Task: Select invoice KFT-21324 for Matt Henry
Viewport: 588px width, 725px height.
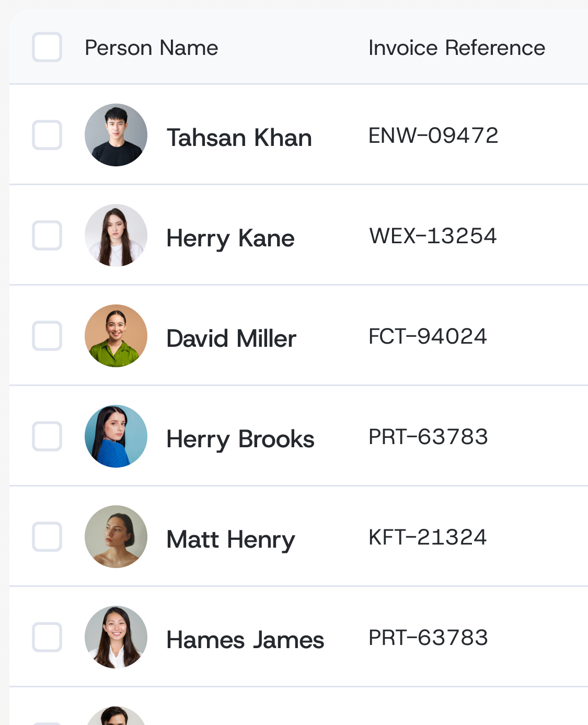Action: (x=428, y=537)
